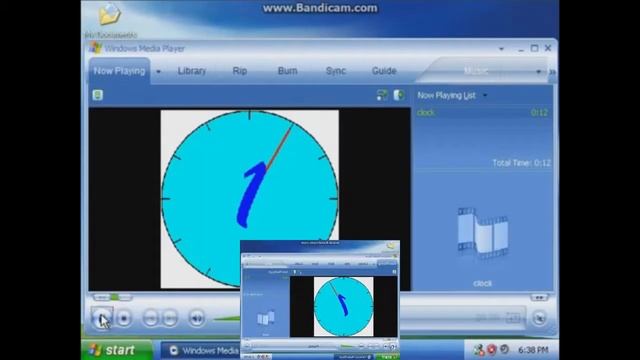
Task: Open the Windows Start menu
Action: pyautogui.click(x=117, y=350)
